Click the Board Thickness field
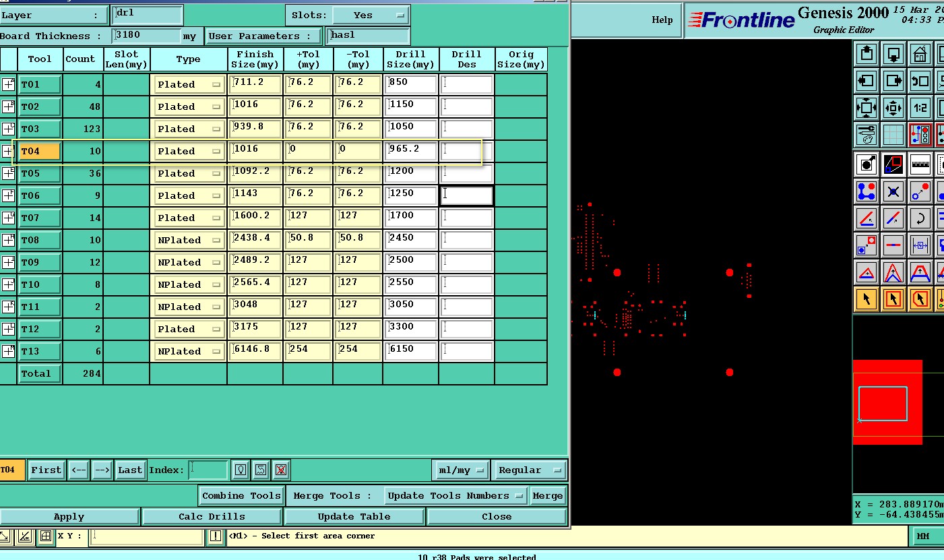This screenshot has height=560, width=944. [x=146, y=36]
